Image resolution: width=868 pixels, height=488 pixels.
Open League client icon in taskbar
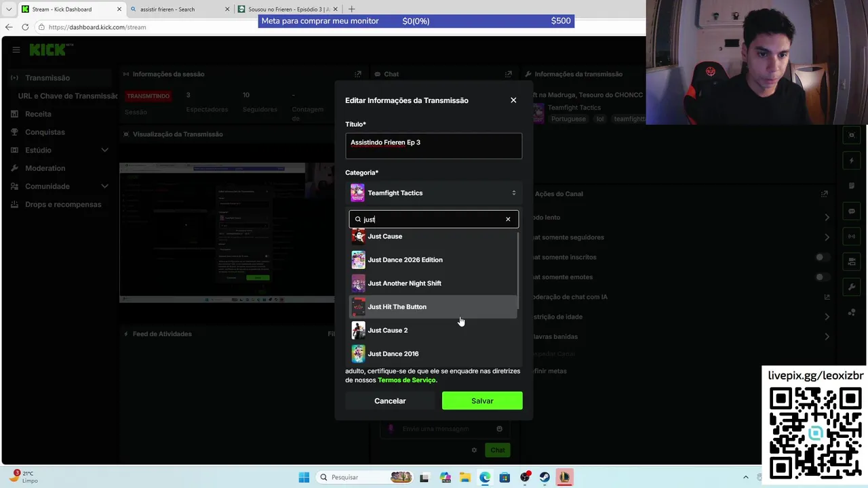(564, 477)
